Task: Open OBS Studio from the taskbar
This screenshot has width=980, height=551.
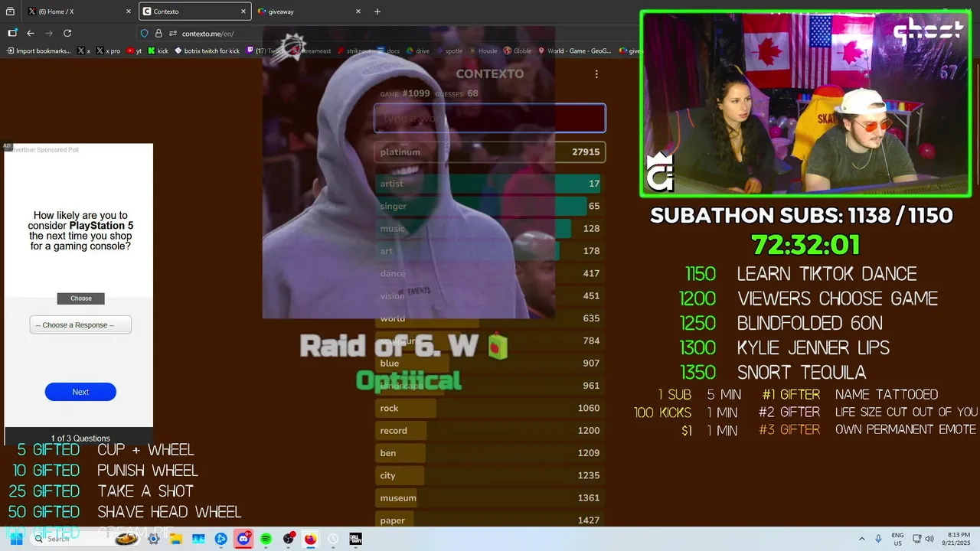Action: click(289, 539)
